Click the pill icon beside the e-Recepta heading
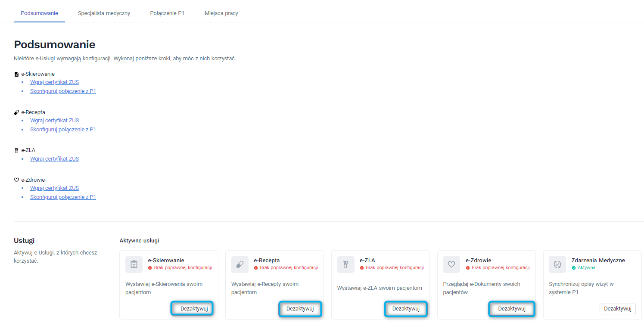 point(16,112)
